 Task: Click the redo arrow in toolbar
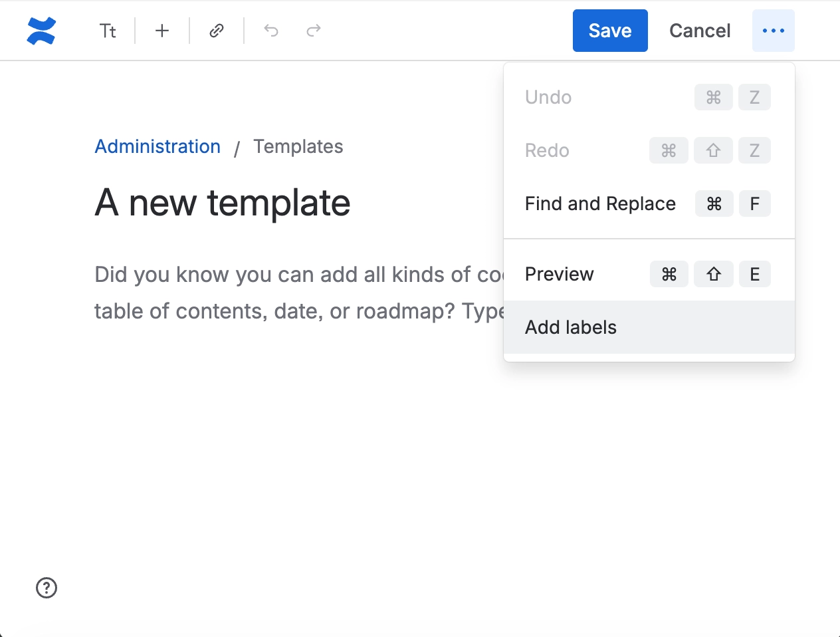point(314,31)
